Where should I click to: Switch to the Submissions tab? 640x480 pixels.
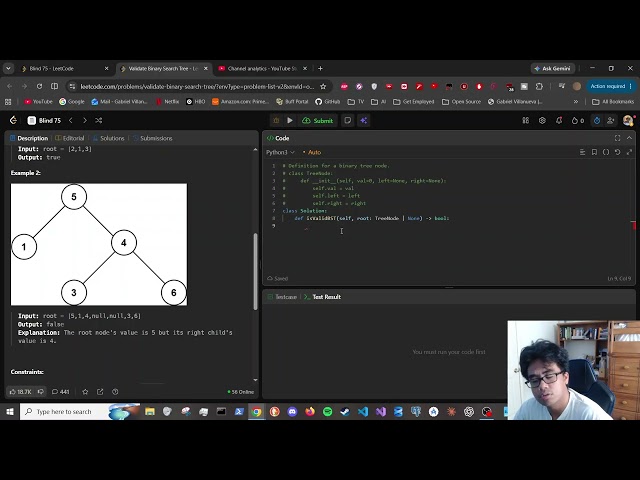[153, 138]
